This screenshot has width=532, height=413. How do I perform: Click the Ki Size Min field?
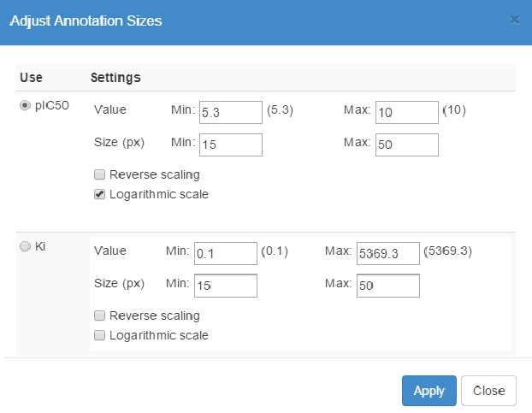tap(226, 286)
